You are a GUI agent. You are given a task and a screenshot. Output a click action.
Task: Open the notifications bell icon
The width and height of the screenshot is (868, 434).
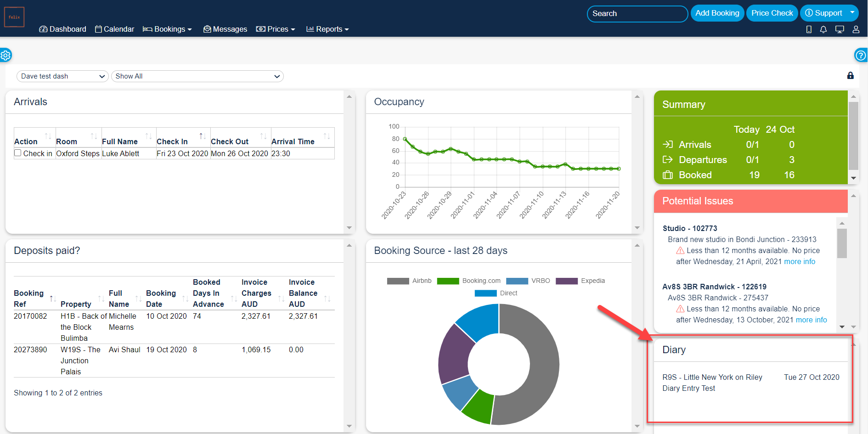(x=823, y=29)
